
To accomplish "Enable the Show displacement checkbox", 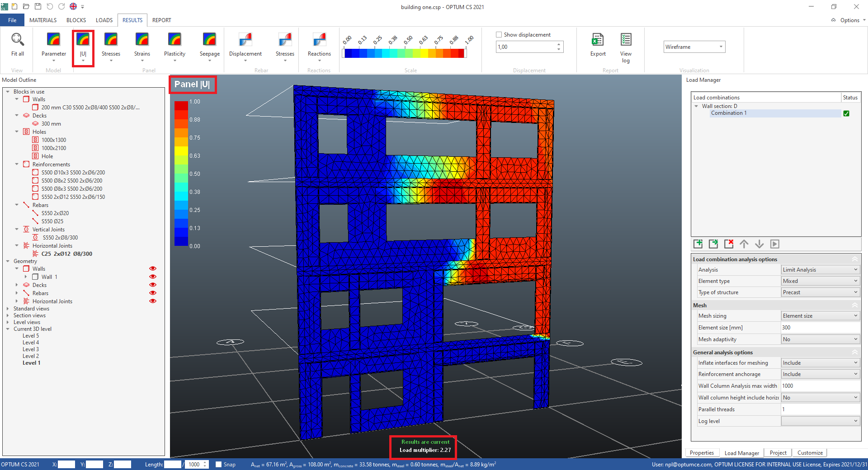I will 499,35.
